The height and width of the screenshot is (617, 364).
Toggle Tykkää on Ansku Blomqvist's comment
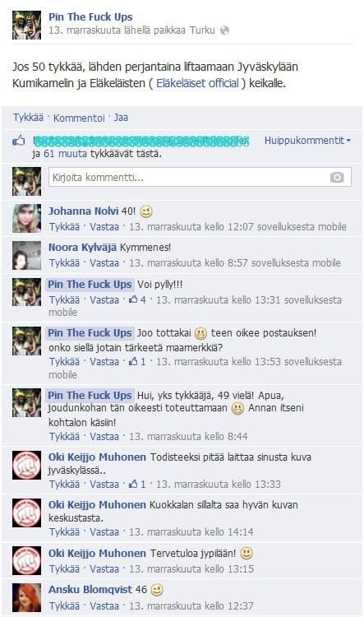click(x=64, y=606)
